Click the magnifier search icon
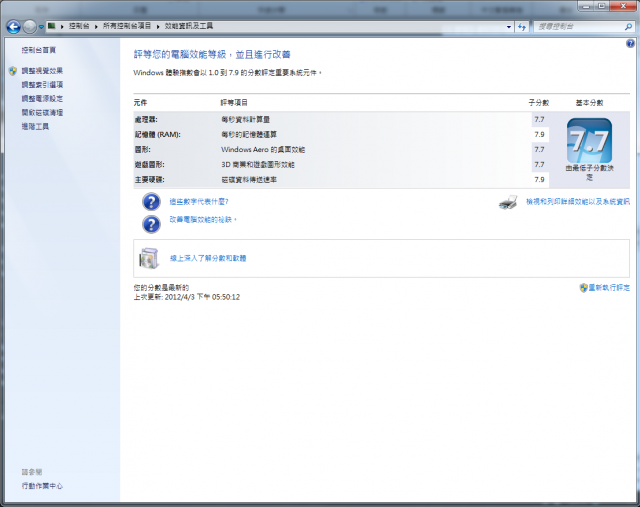The width and height of the screenshot is (640, 507). (x=629, y=27)
